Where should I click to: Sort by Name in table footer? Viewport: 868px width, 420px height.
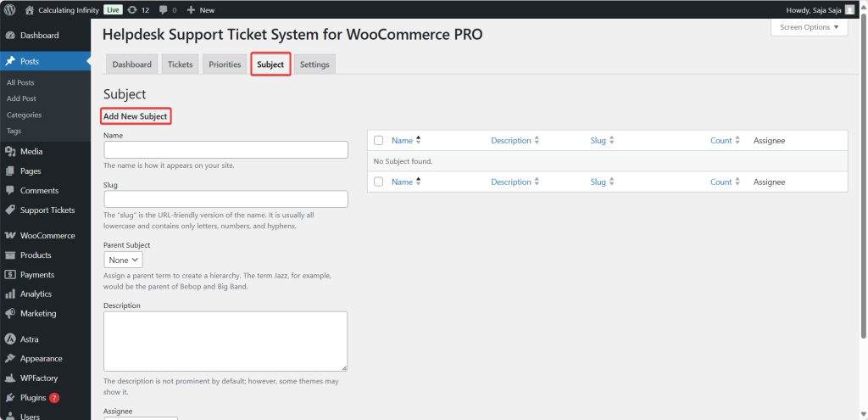(406, 182)
